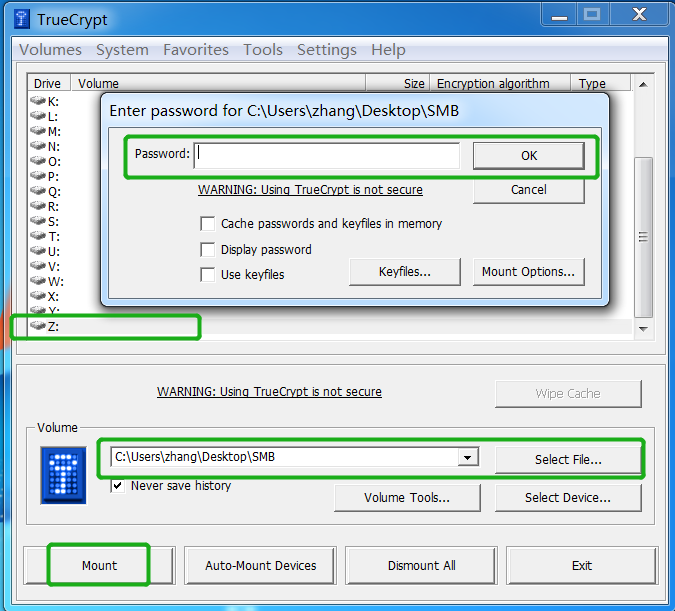Screen dimensions: 675x611
Task: Click the Mount button
Action: pos(99,565)
